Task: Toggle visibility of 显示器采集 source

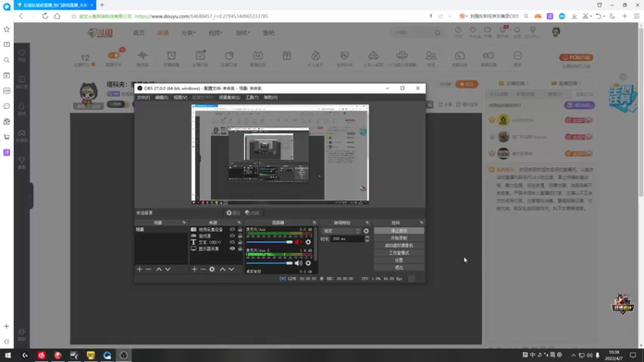Action: point(232,249)
